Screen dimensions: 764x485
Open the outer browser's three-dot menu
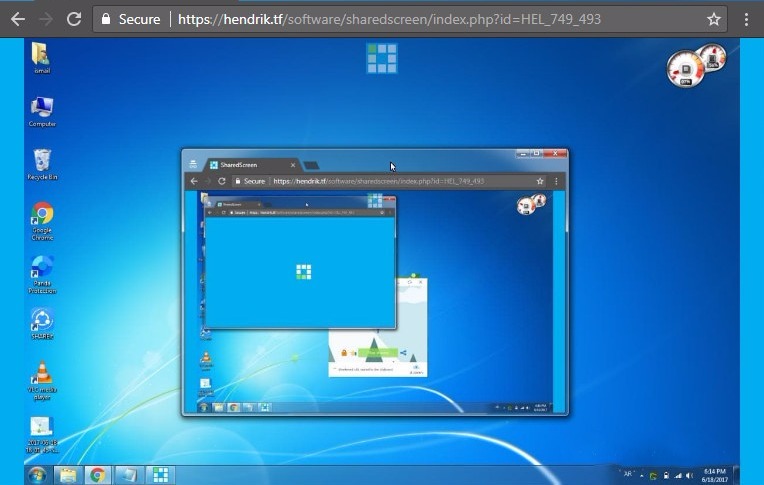click(746, 19)
